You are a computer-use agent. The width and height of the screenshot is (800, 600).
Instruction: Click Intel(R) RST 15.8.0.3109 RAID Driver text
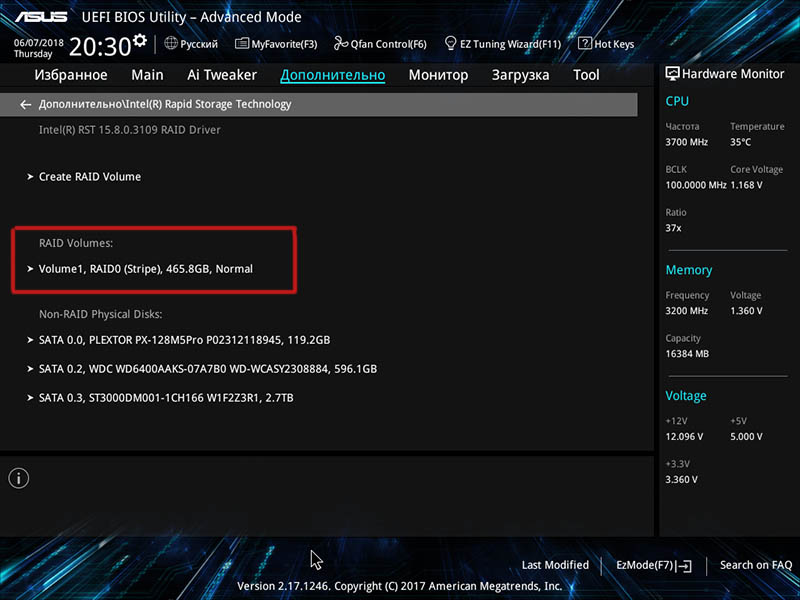click(130, 130)
